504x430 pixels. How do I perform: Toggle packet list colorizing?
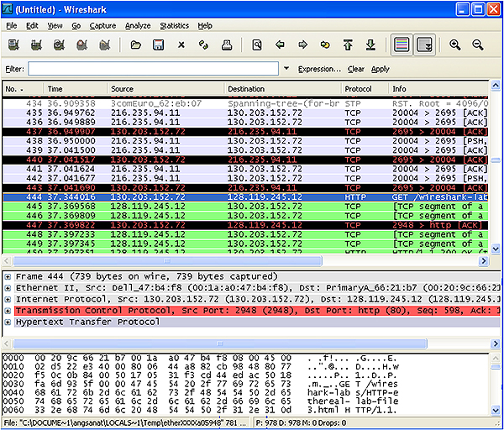[x=402, y=45]
